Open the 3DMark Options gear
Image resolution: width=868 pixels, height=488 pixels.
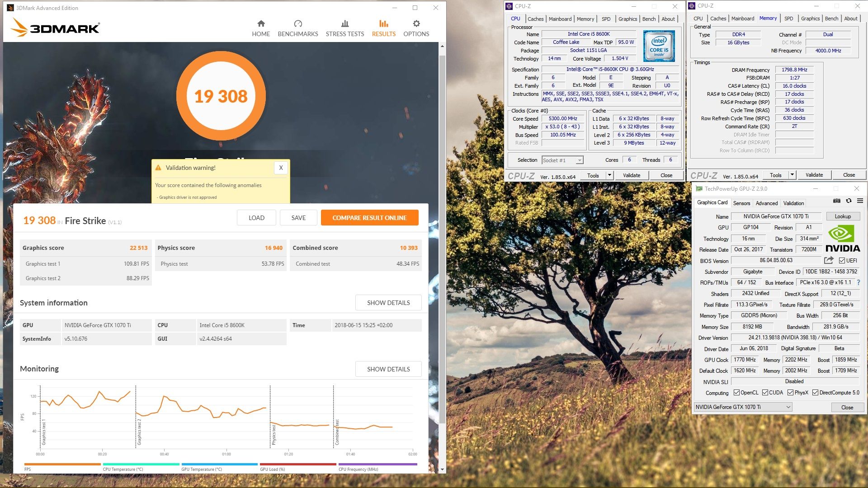[416, 28]
